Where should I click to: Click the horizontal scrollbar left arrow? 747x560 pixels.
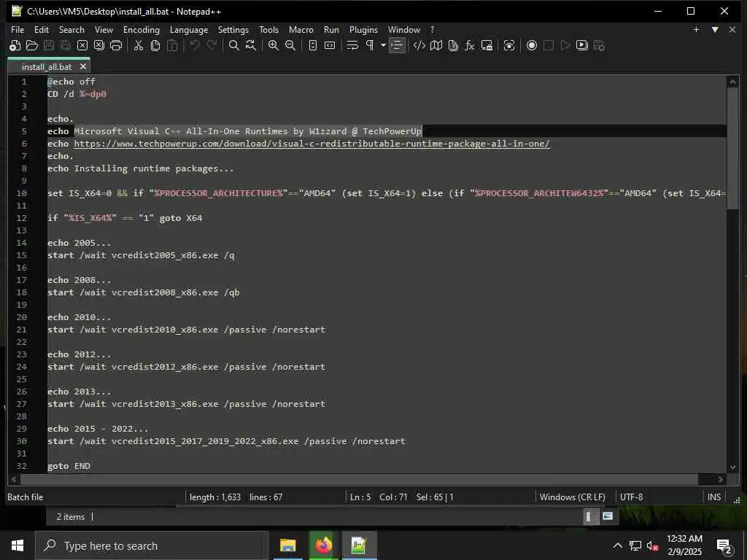[x=14, y=480]
